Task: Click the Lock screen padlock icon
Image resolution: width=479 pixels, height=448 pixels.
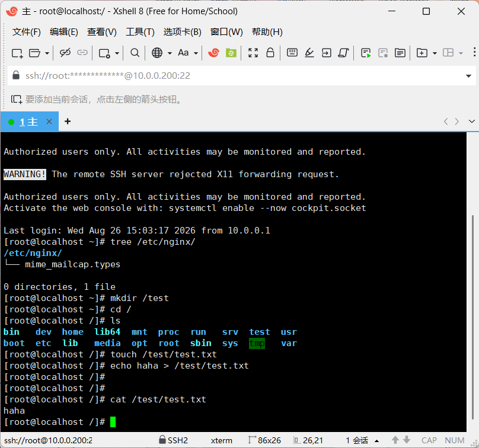Action: 270,53
